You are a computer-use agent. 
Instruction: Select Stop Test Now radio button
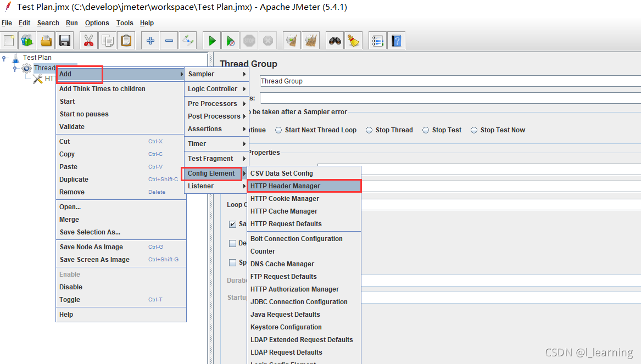coord(474,130)
